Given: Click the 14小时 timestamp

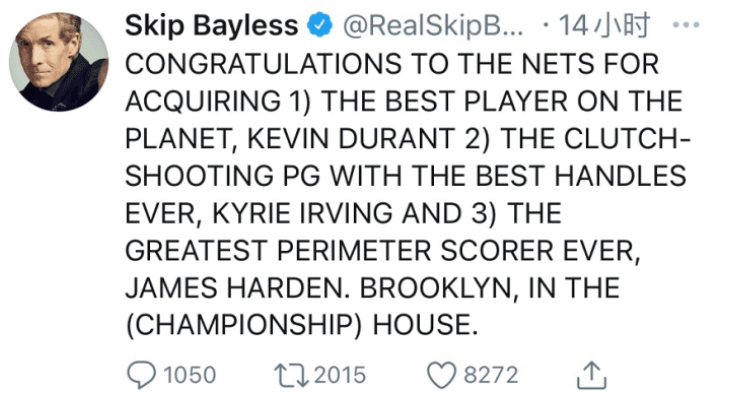Looking at the screenshot, I should 605,25.
